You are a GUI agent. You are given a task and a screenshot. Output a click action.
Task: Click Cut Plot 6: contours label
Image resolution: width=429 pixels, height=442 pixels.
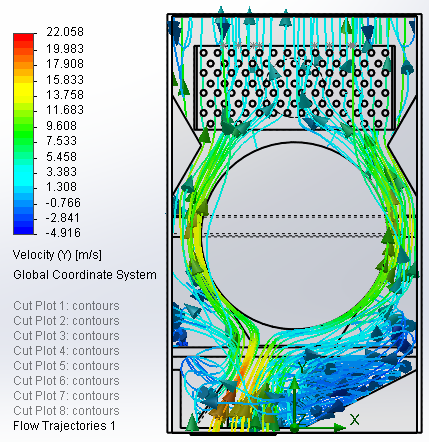66,381
